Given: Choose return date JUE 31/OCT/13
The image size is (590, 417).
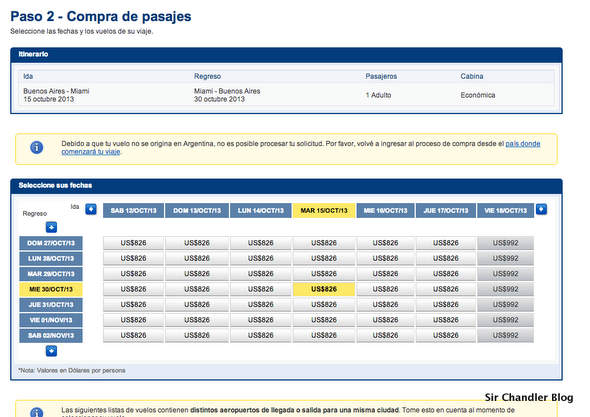Looking at the screenshot, I should coord(51,305).
